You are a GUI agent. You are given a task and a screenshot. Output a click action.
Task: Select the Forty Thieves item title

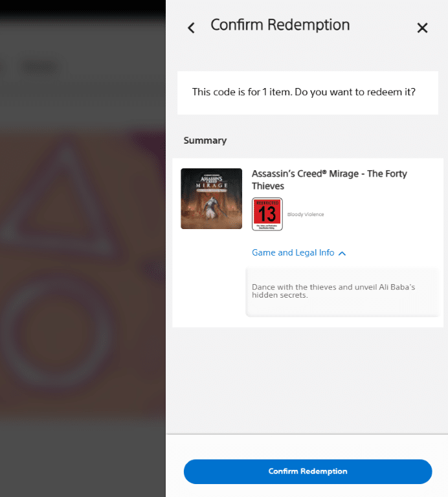329,180
